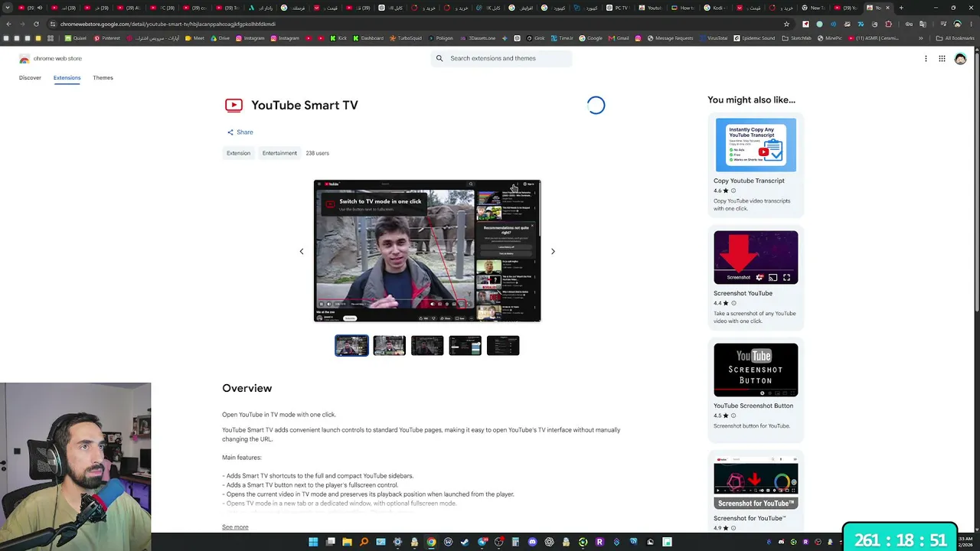Open the Kick bookmark
This screenshot has height=551, width=980.
point(339,38)
